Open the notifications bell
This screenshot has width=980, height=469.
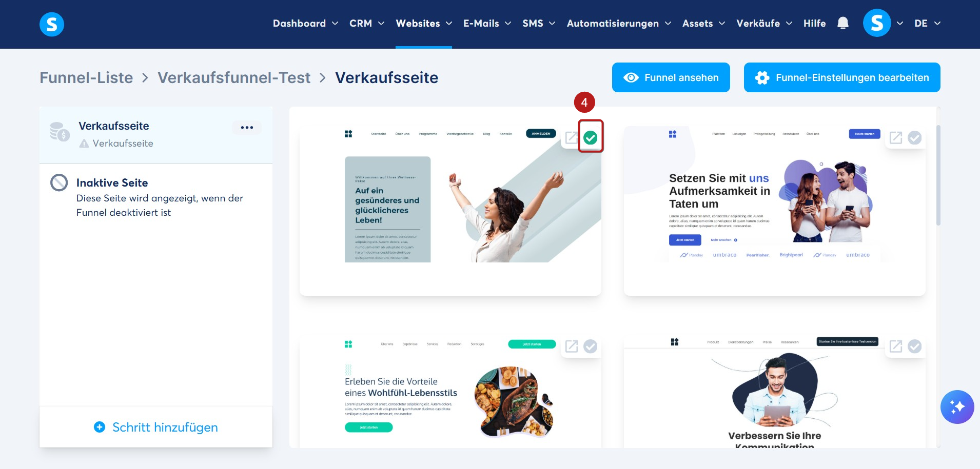842,23
